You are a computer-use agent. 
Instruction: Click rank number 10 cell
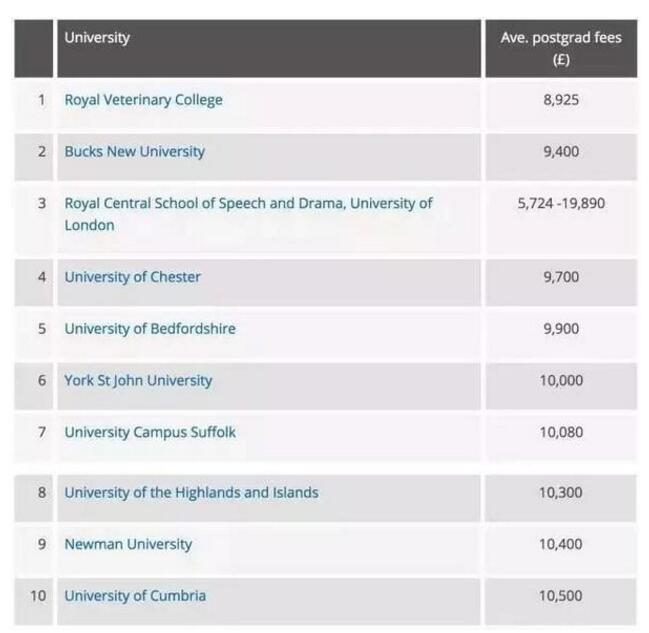tap(38, 596)
